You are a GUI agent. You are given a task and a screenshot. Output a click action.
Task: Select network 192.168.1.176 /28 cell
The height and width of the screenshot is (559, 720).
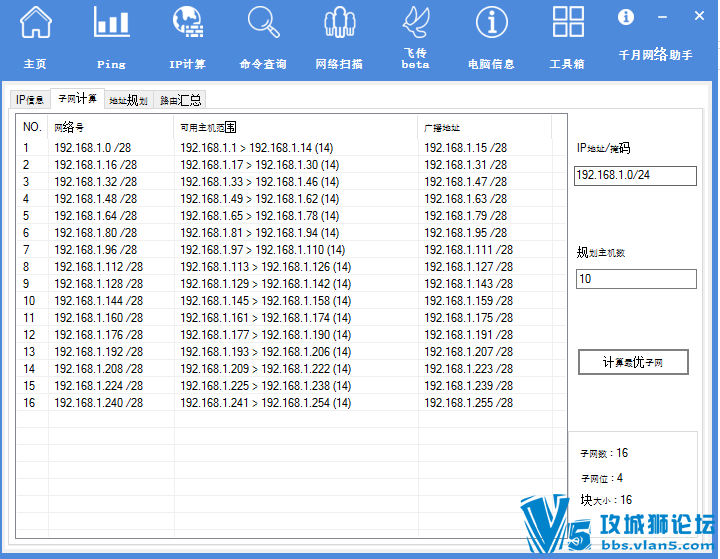tap(99, 335)
